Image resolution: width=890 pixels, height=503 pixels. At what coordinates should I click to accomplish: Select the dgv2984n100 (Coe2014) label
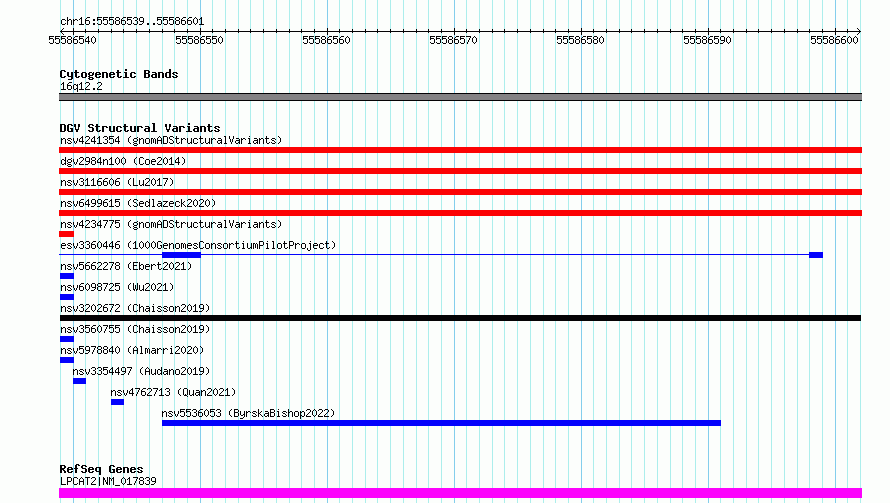123,161
